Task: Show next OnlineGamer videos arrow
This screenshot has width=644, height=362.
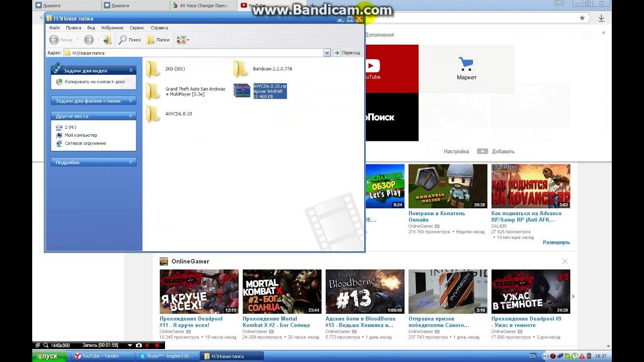Action: coord(573,297)
